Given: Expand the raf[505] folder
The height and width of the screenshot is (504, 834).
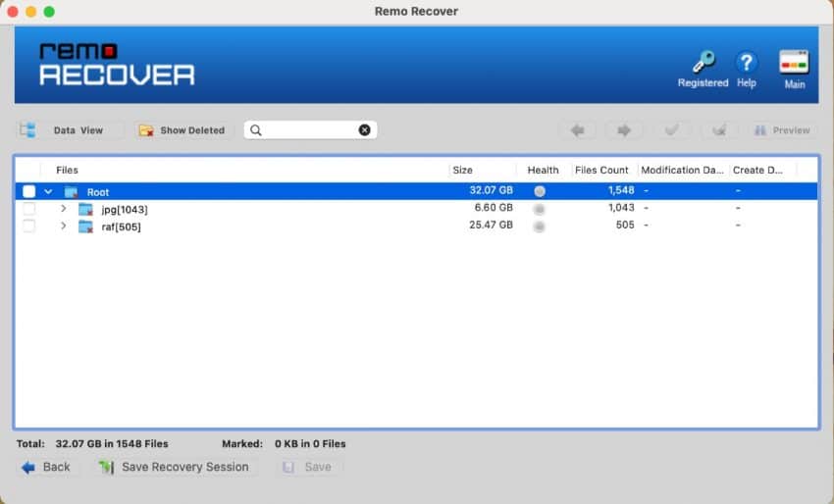Looking at the screenshot, I should [x=64, y=227].
